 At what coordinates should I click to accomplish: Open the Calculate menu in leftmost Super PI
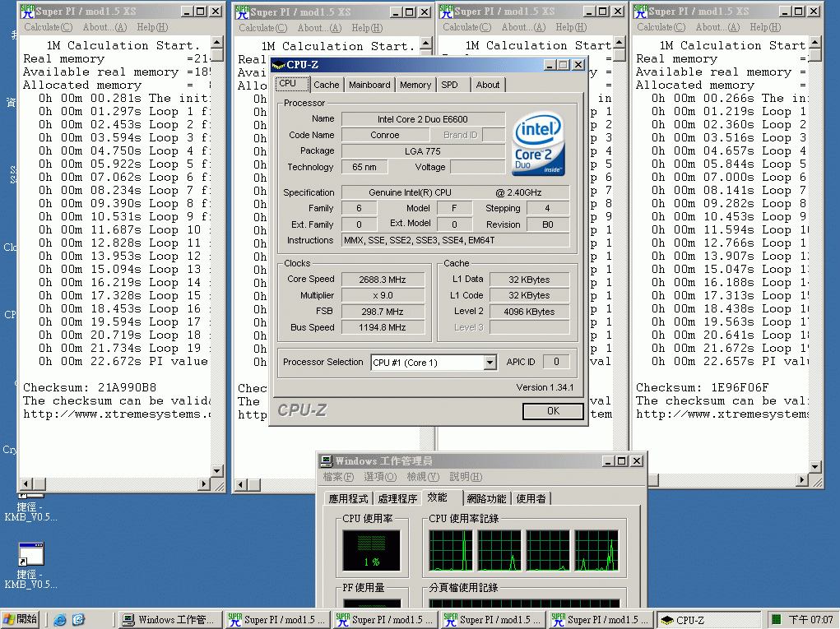(48, 27)
